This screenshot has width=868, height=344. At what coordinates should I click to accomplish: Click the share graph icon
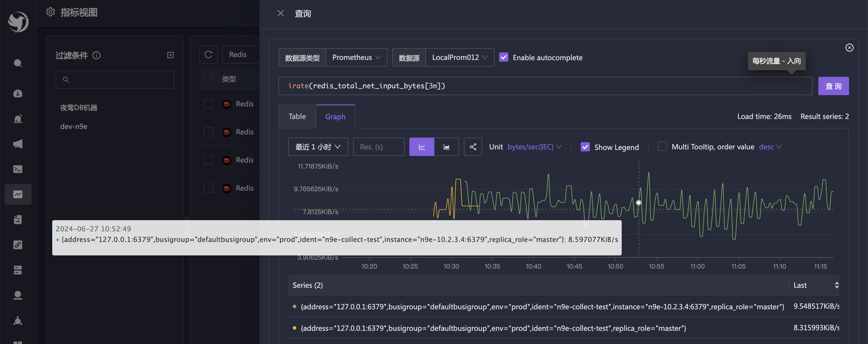(x=473, y=147)
